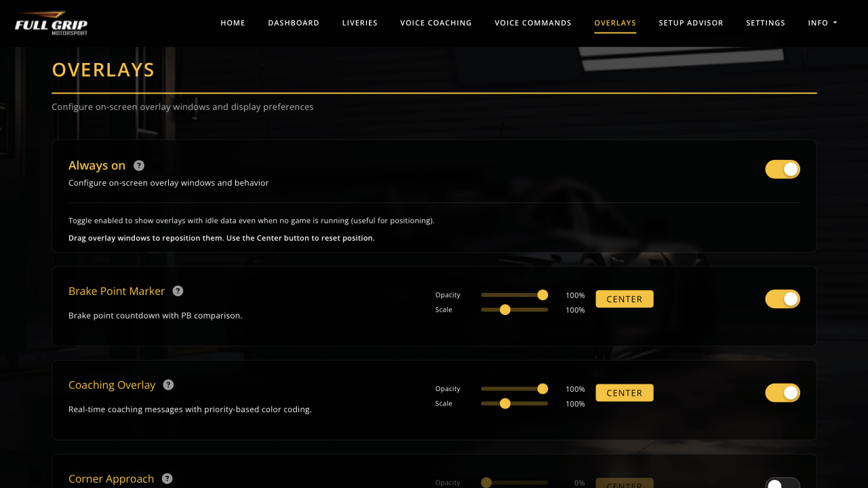868x488 pixels.
Task: Navigate to Setup Advisor
Action: click(x=690, y=23)
